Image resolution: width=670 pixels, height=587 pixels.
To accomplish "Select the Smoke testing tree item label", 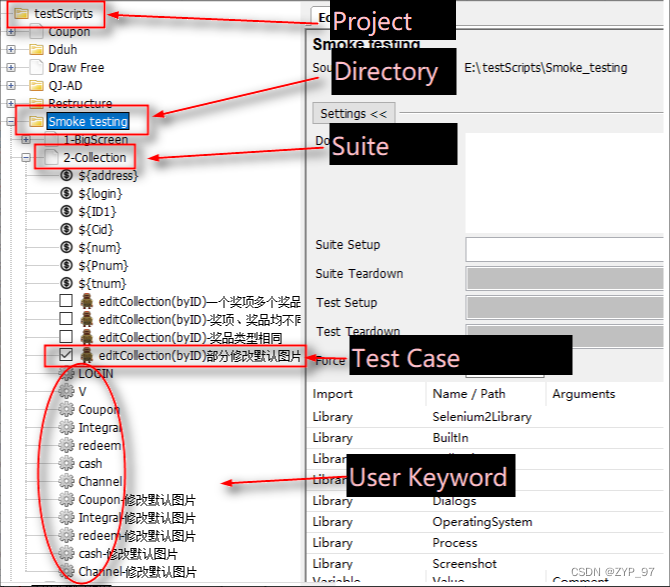I will coord(88,122).
